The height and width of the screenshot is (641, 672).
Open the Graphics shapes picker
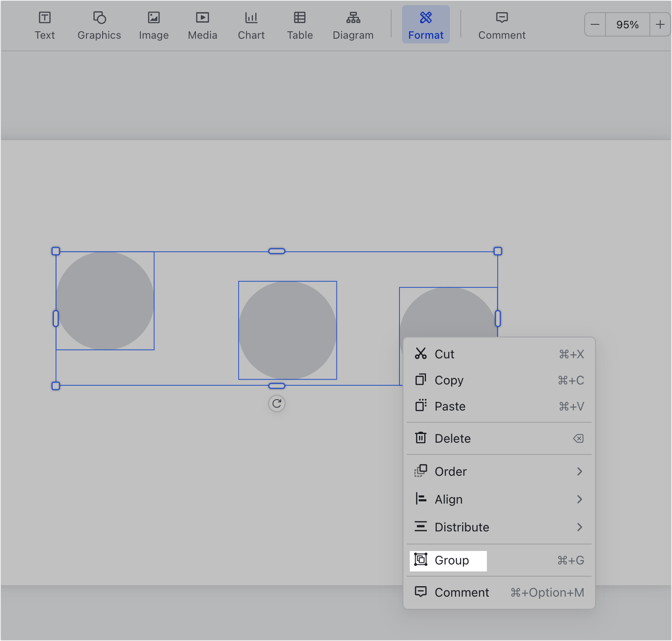click(99, 25)
